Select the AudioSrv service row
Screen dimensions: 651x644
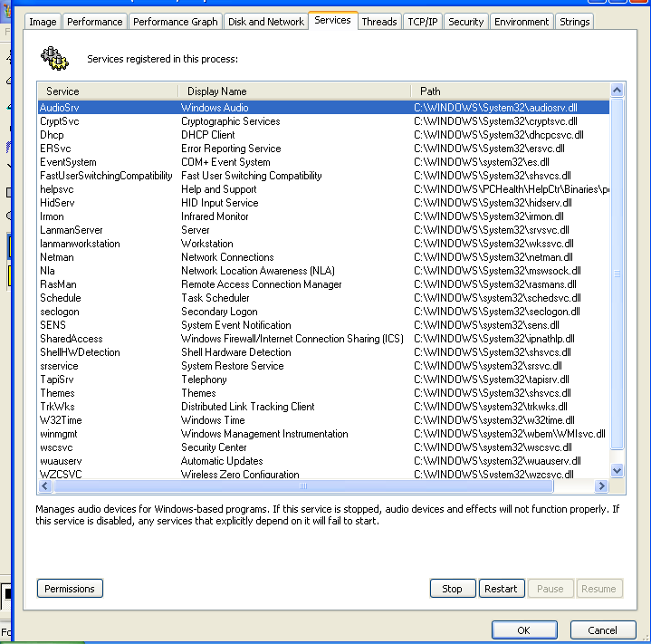point(323,108)
